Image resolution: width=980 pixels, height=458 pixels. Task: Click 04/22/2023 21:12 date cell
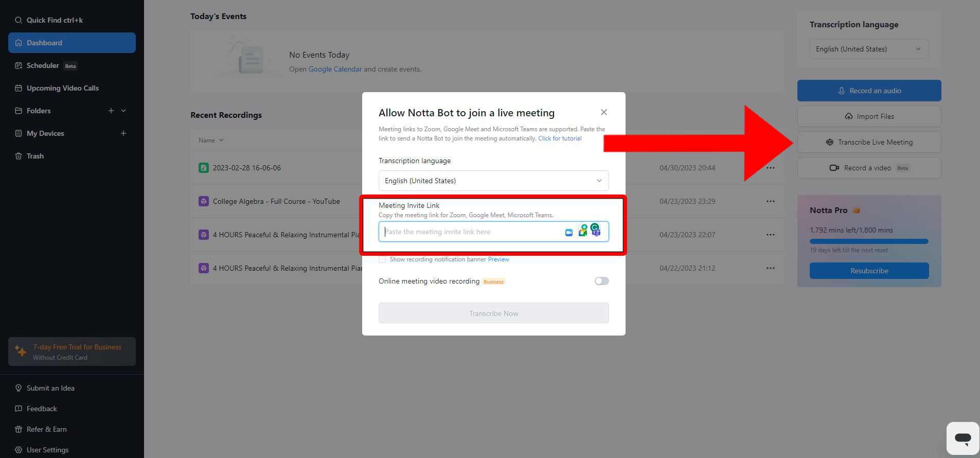(687, 268)
